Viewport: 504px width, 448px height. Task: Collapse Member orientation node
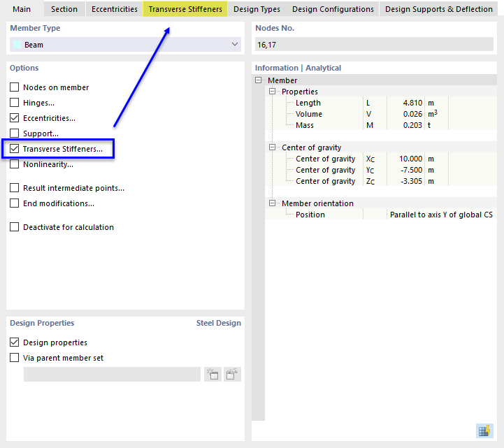pos(272,203)
